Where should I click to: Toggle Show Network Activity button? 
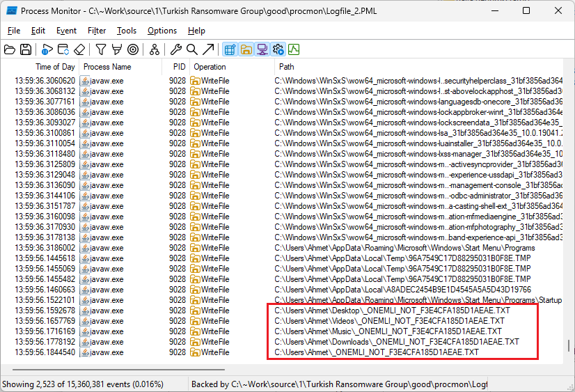tap(262, 49)
